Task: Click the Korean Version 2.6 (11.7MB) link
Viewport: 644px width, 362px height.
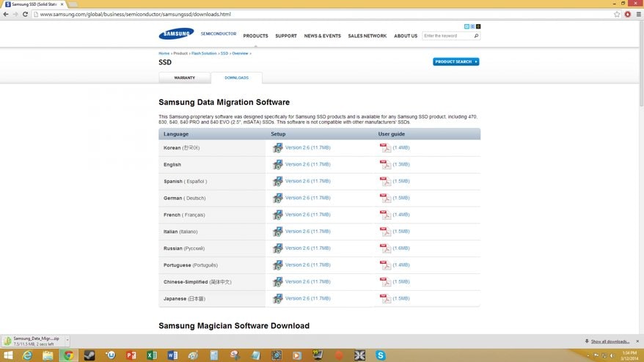Action: tap(307, 147)
